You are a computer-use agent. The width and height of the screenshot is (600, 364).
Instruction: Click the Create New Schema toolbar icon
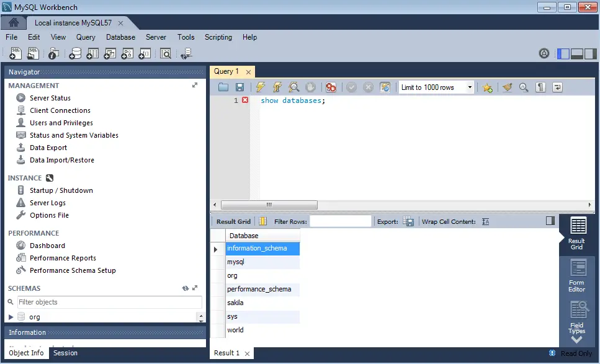74,53
